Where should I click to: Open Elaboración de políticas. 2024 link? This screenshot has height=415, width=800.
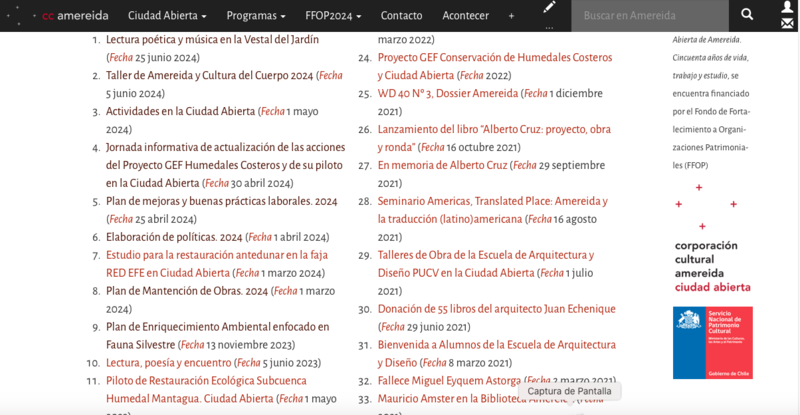(x=174, y=237)
